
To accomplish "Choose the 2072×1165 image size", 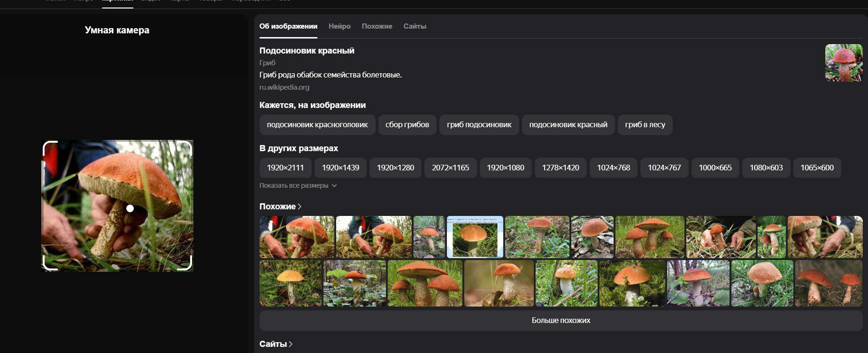I will pos(451,168).
